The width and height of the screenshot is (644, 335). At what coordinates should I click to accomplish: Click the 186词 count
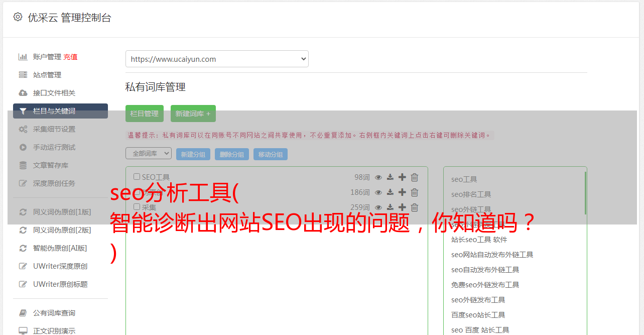[x=360, y=192]
